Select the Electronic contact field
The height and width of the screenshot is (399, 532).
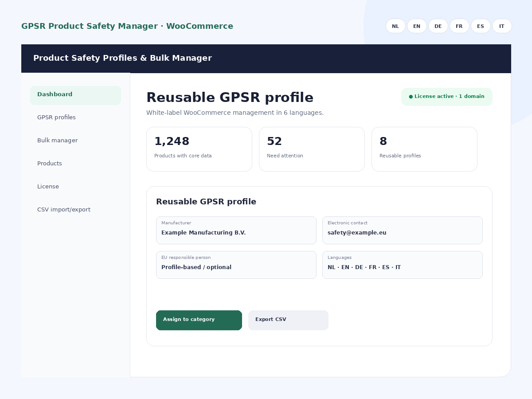click(x=403, y=230)
